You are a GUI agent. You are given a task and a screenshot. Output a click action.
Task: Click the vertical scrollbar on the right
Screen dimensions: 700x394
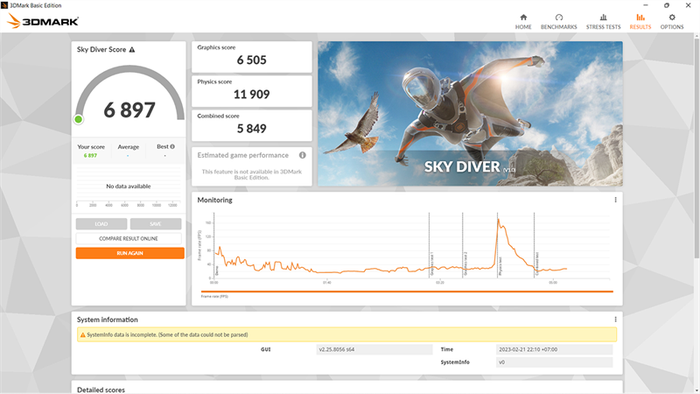tap(697, 147)
